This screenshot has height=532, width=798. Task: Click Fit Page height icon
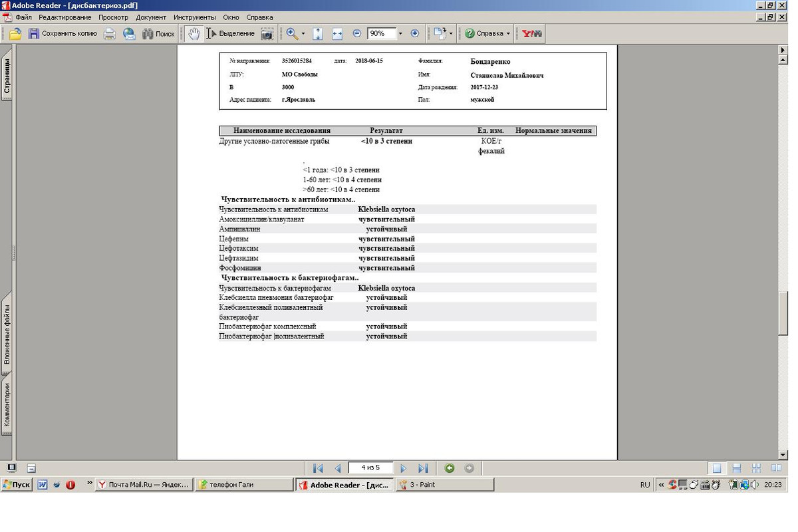coord(318,33)
